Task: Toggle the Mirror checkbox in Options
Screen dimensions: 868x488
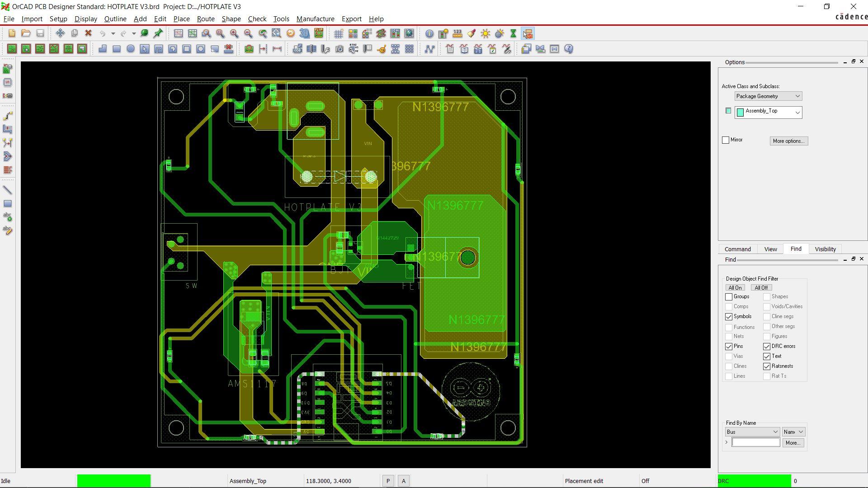Action: tap(726, 140)
